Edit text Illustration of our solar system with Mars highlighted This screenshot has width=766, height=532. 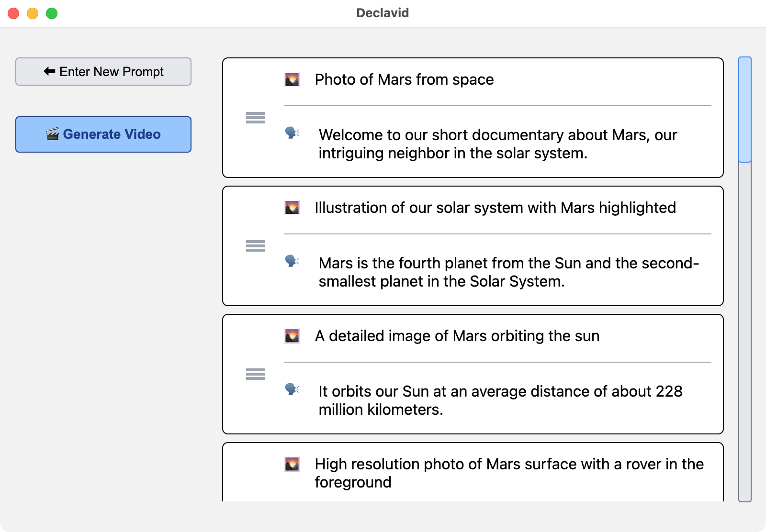[496, 208]
